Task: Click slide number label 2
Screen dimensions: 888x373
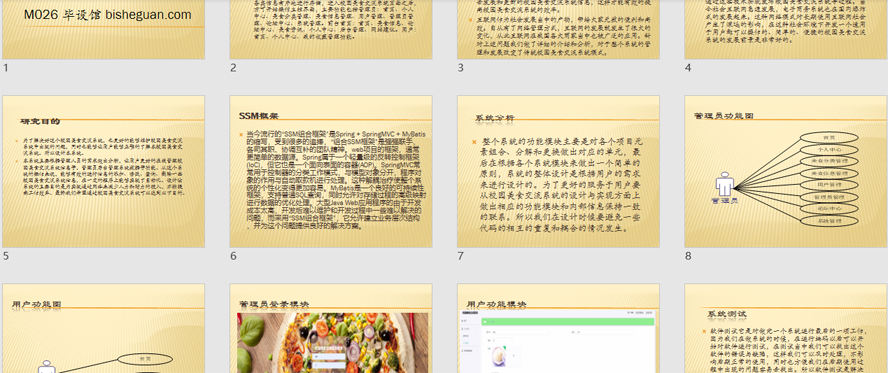Action: coord(233,68)
